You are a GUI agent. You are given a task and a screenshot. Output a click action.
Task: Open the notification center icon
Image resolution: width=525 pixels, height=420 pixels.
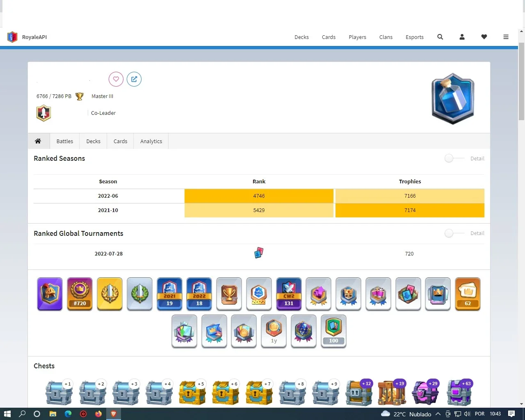pyautogui.click(x=511, y=414)
